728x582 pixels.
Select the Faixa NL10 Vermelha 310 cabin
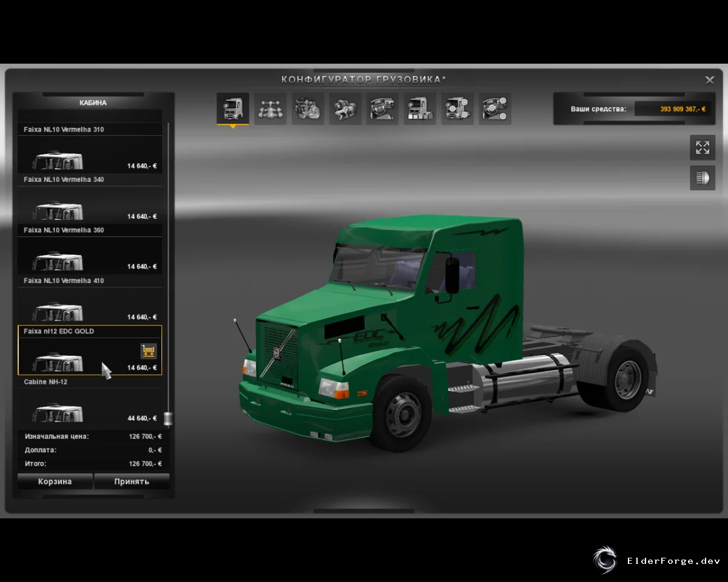(x=90, y=148)
